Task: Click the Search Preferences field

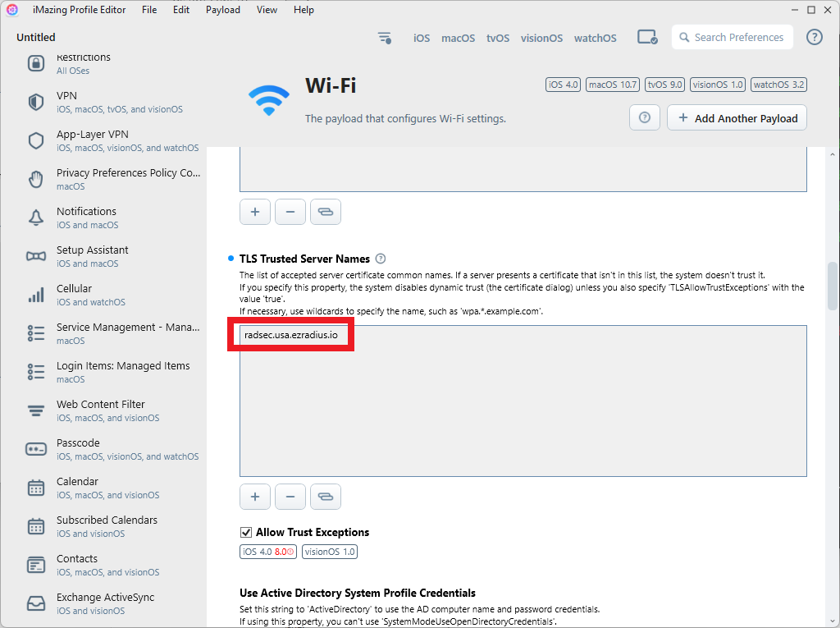Action: (x=733, y=38)
